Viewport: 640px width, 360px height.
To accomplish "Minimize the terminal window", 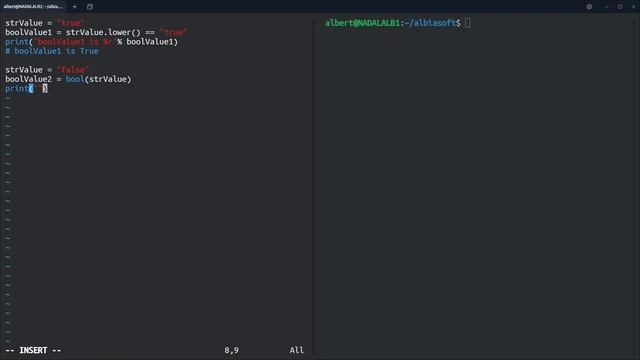I will click(607, 7).
